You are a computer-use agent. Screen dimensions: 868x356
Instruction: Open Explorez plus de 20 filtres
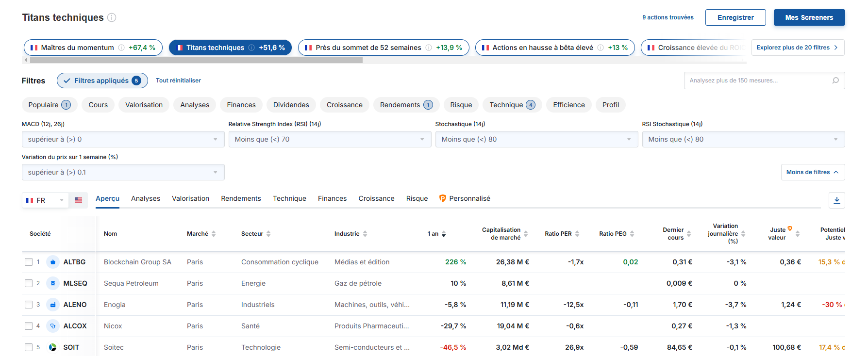tap(798, 48)
